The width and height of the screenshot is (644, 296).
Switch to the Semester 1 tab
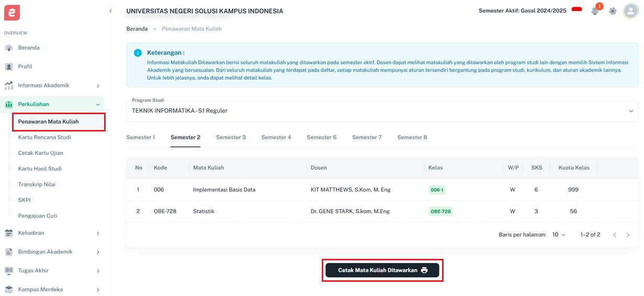(141, 137)
